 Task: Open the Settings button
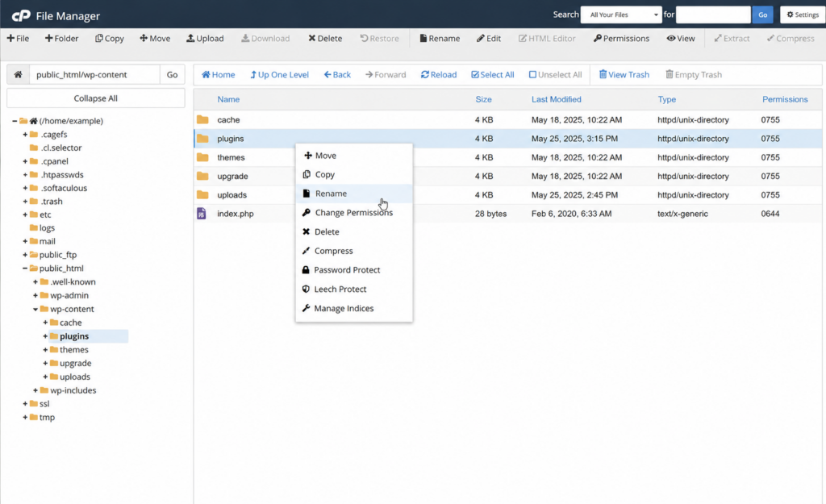[x=803, y=15]
